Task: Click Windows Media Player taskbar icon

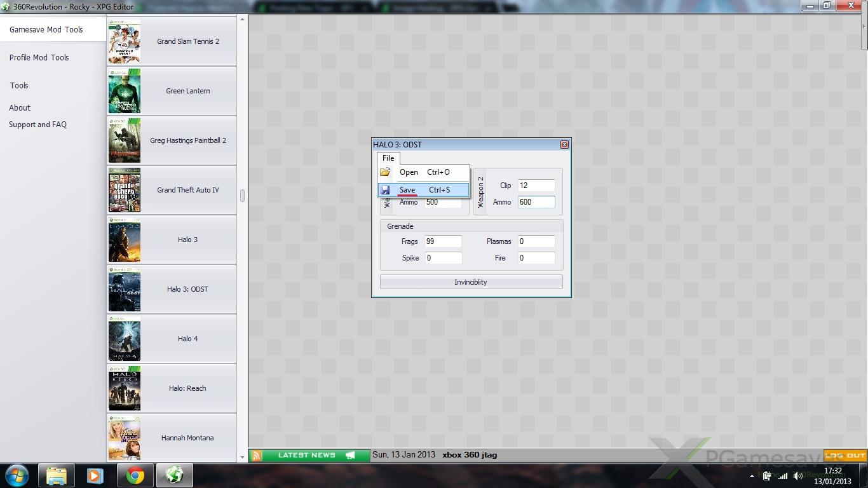Action: [95, 475]
